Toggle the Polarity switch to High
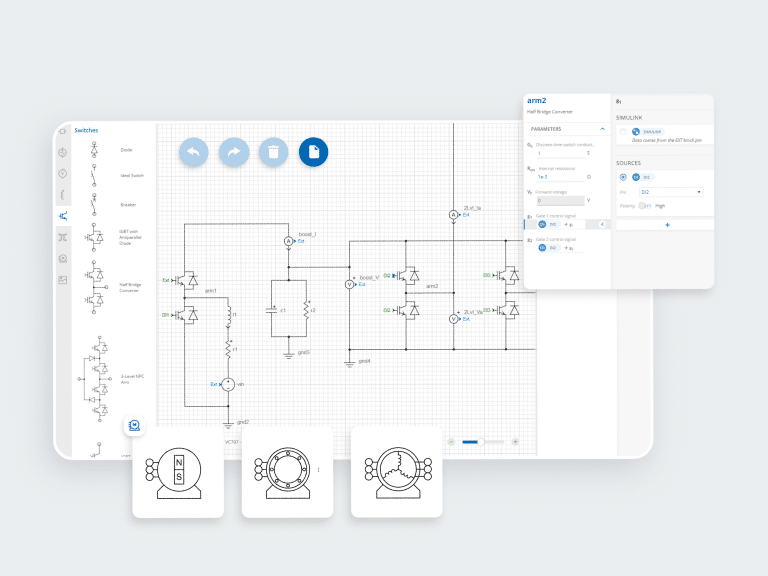The width and height of the screenshot is (768, 576). coord(645,206)
